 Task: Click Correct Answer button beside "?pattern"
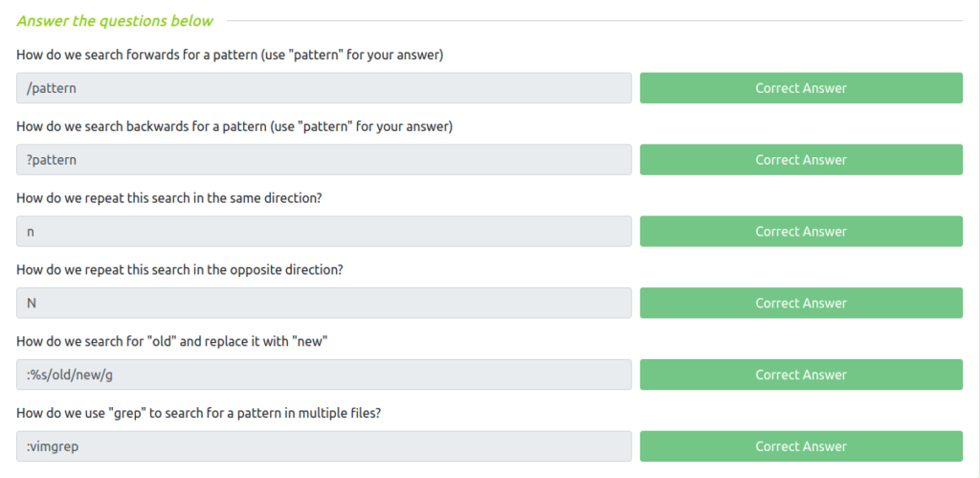coord(801,160)
